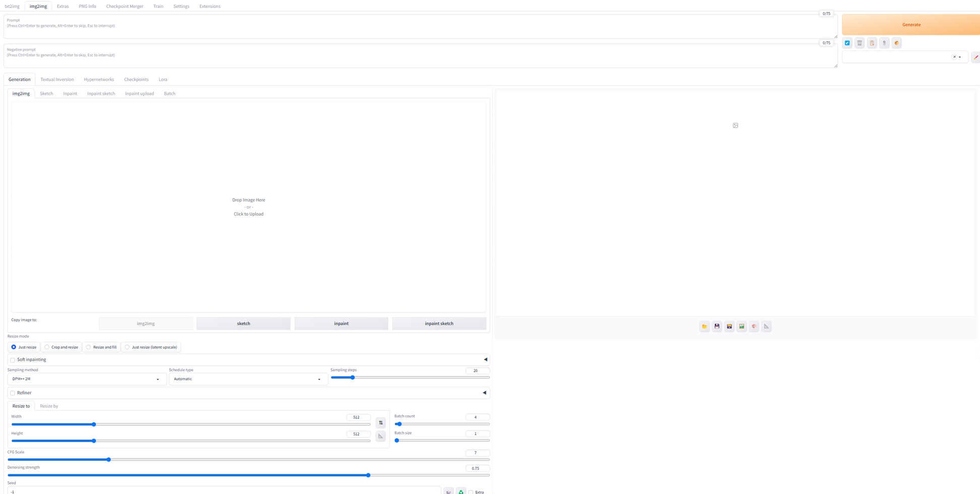
Task: Click the picture frame icon under gallery
Action: pyautogui.click(x=741, y=327)
